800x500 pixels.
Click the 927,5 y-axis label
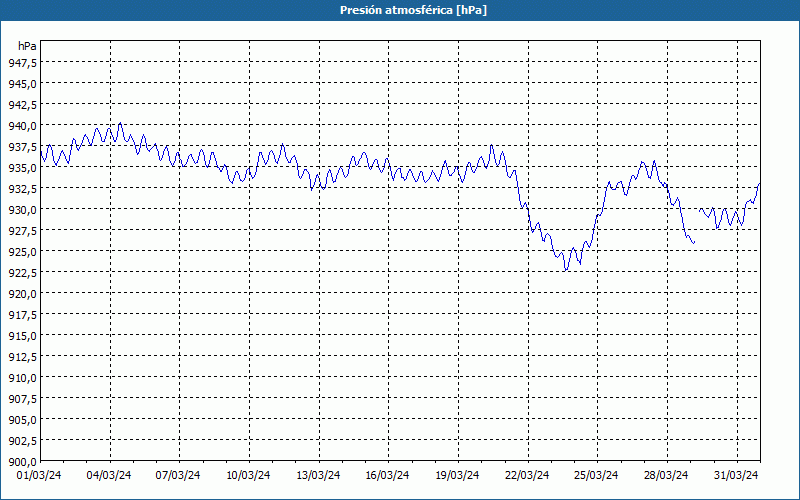(x=22, y=231)
